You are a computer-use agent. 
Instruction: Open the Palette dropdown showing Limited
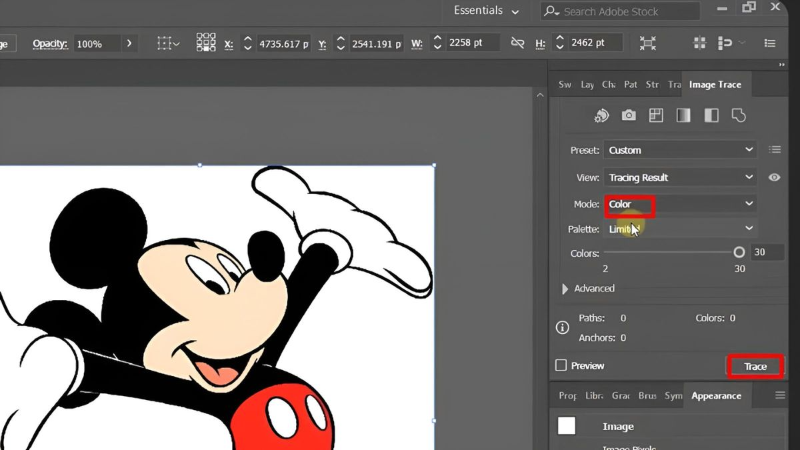click(x=680, y=229)
